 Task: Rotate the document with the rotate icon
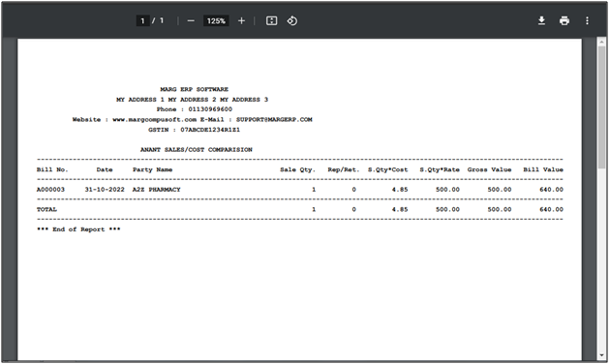[292, 21]
